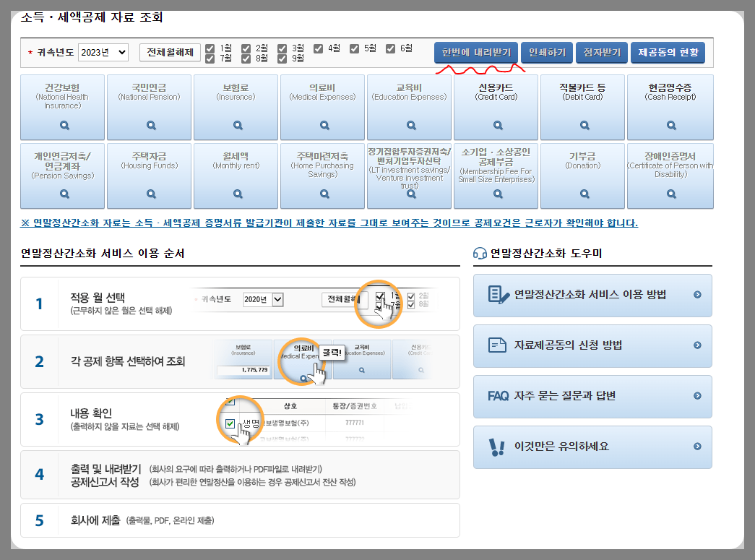
Task: Open the 제공동의 현황 status button
Action: 668,52
